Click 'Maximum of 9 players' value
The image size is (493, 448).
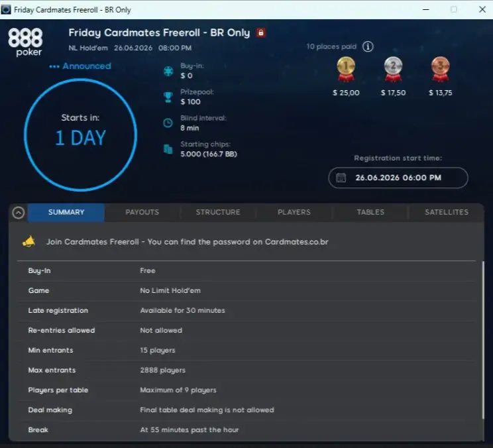[x=178, y=390]
